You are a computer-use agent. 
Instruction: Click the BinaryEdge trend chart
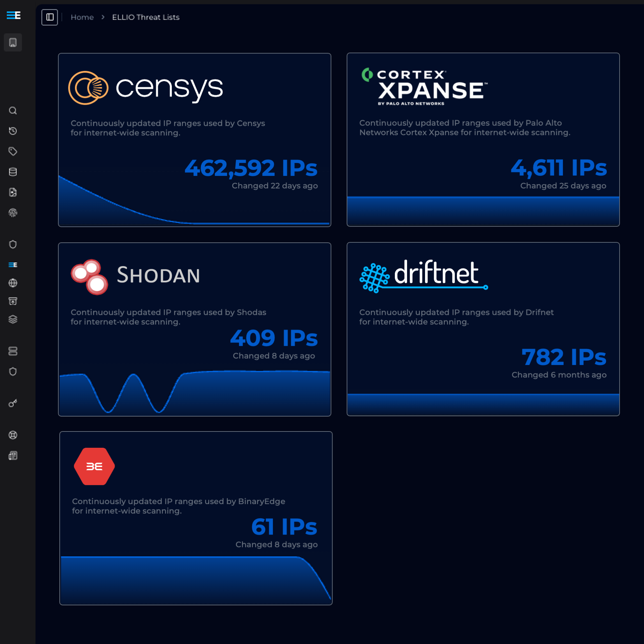[196, 580]
